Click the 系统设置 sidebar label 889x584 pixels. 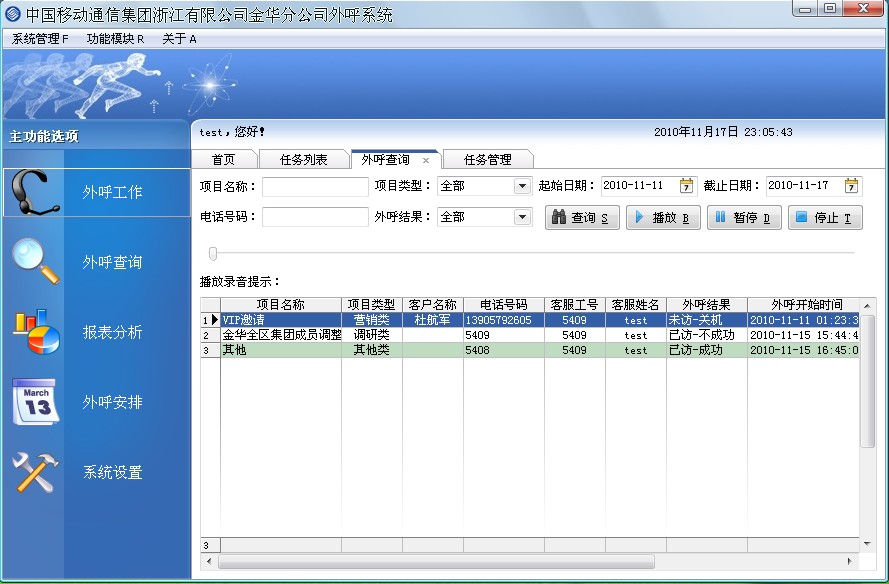pos(112,472)
